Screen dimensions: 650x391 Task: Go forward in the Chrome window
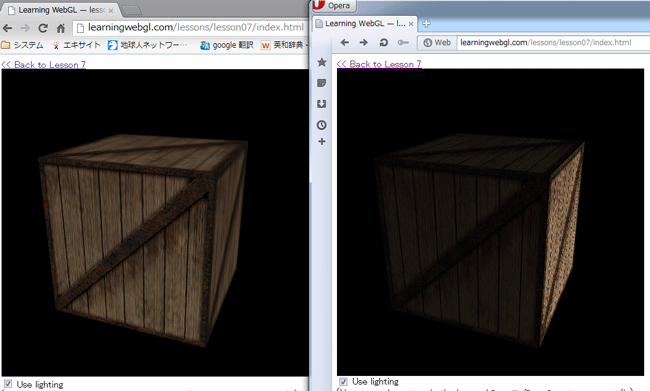point(25,28)
